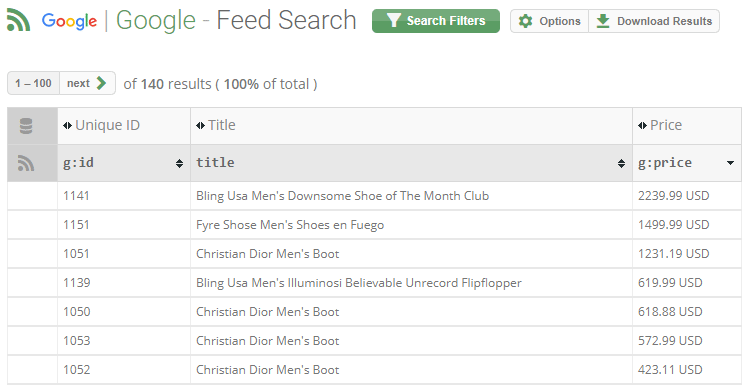Open the Search Filters funnel button
This screenshot has width=750, height=385.
(x=436, y=21)
